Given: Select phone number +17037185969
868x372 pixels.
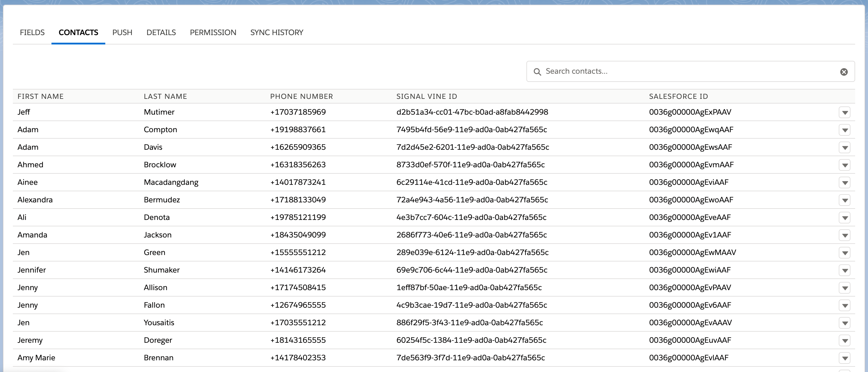Looking at the screenshot, I should point(298,112).
